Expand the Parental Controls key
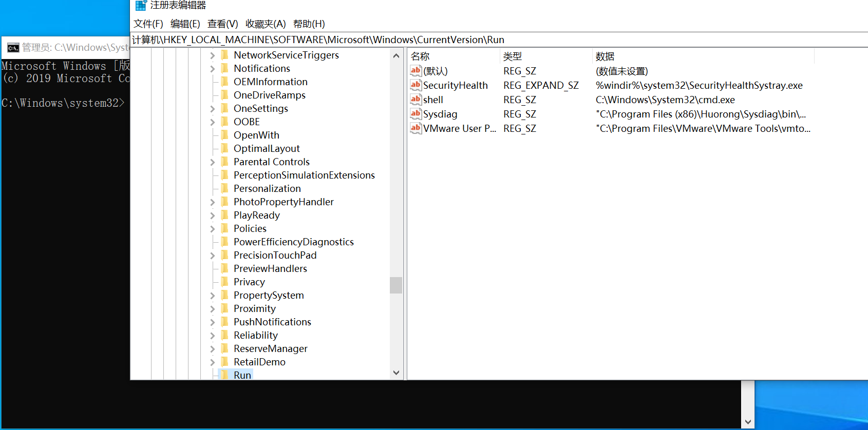 click(x=212, y=162)
